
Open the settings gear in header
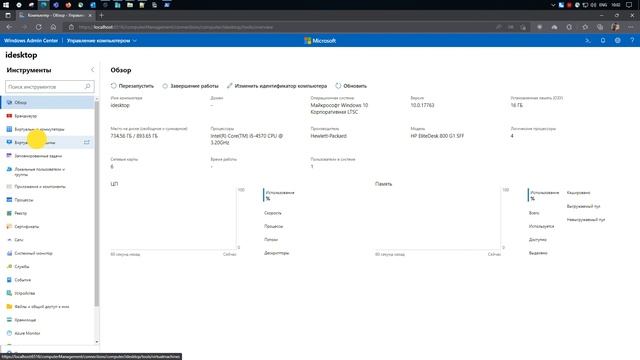click(618, 40)
